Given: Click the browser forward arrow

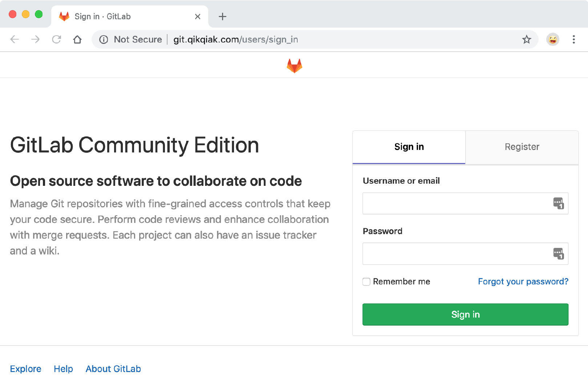Looking at the screenshot, I should [35, 39].
